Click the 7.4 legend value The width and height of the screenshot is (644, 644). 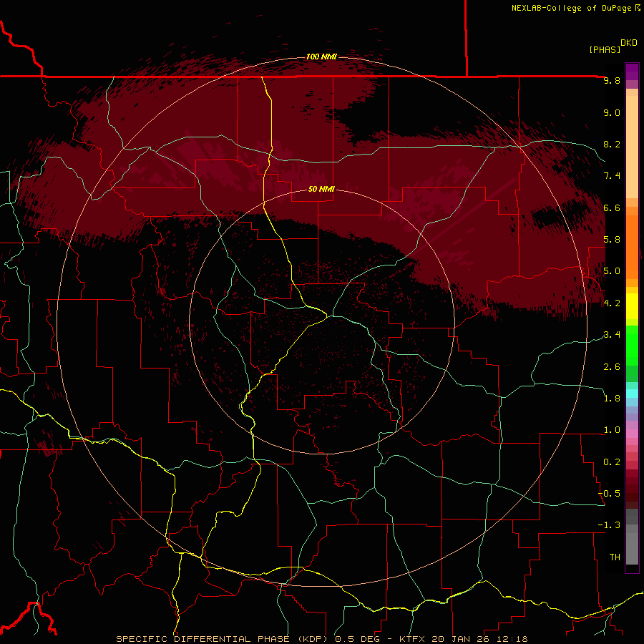pyautogui.click(x=612, y=176)
